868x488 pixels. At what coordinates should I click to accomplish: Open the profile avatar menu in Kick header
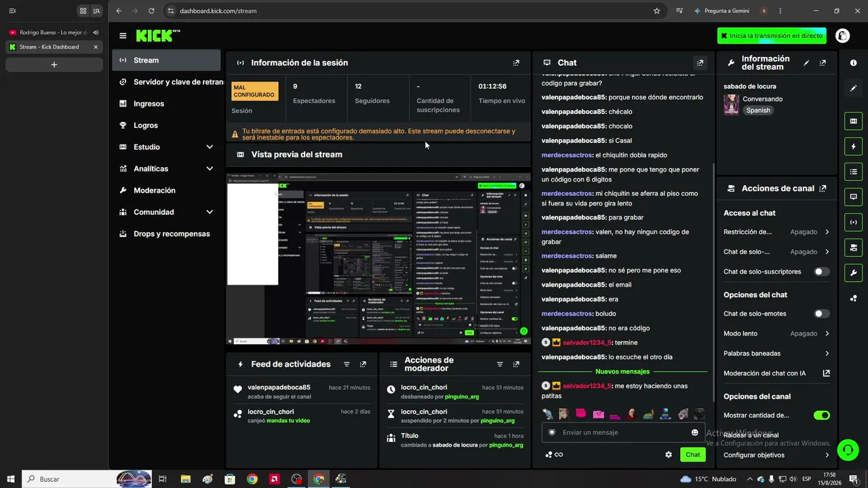pyautogui.click(x=843, y=35)
